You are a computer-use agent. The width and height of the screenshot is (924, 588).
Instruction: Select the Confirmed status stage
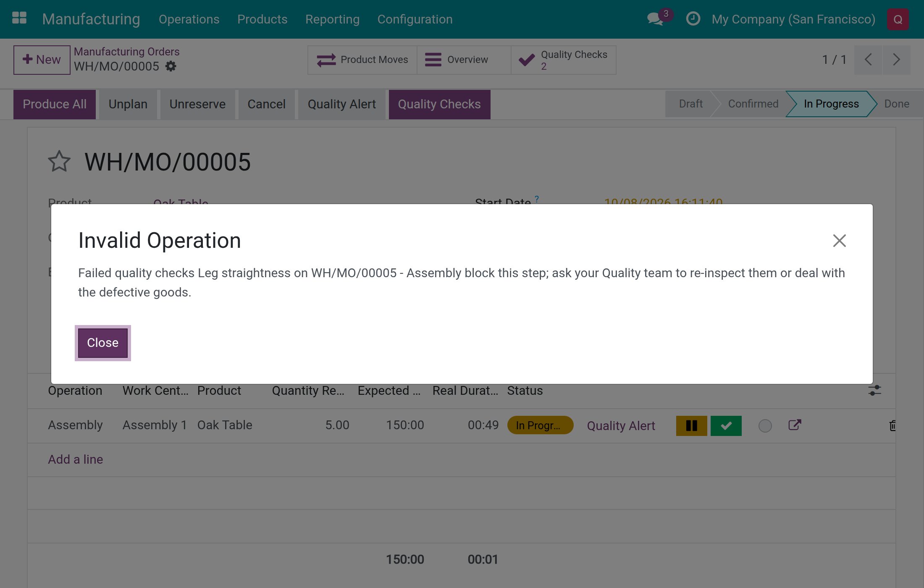[753, 104]
